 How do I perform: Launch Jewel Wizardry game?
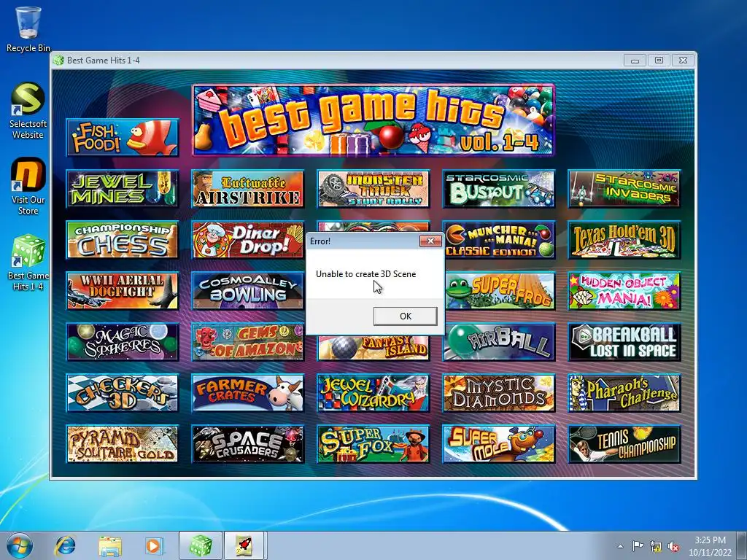(373, 393)
